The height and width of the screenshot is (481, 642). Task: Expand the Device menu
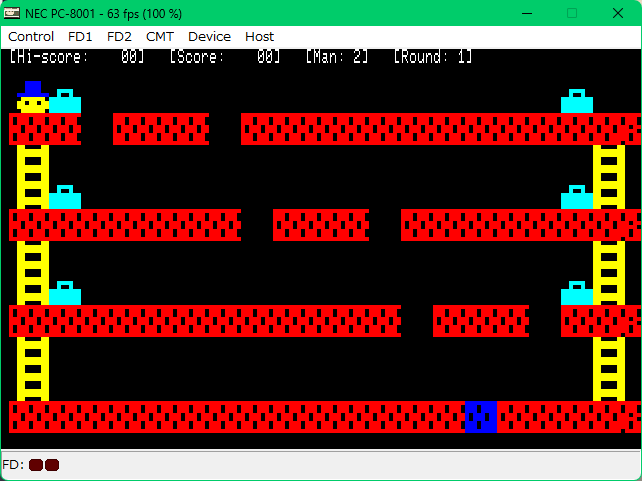coord(209,36)
